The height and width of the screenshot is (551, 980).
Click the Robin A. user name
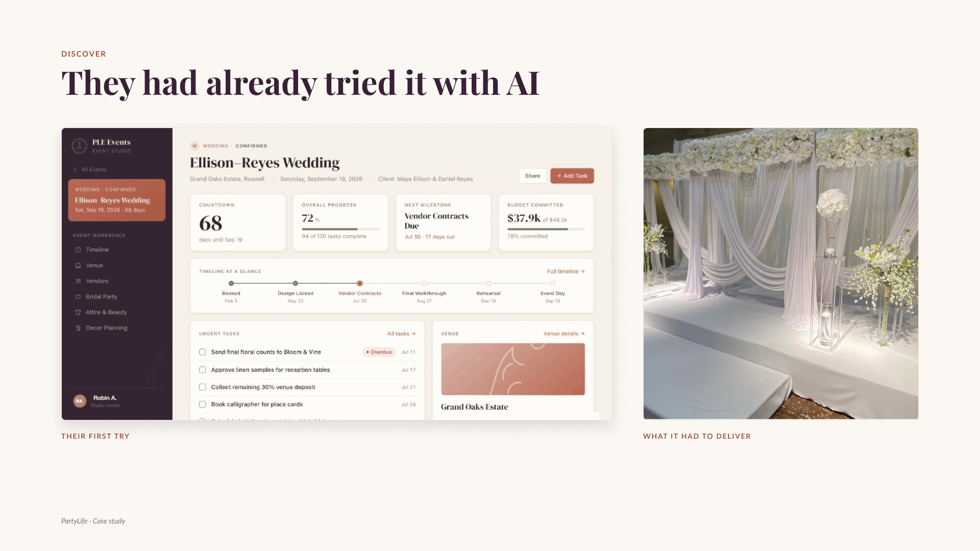[105, 398]
